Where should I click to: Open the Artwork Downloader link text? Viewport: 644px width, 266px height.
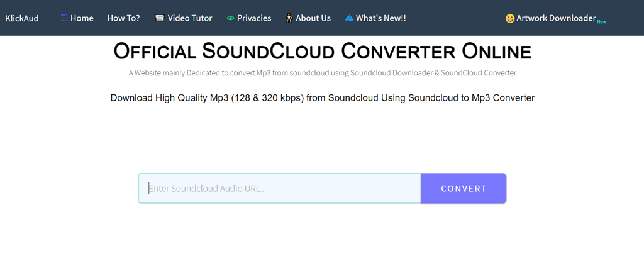click(x=555, y=18)
